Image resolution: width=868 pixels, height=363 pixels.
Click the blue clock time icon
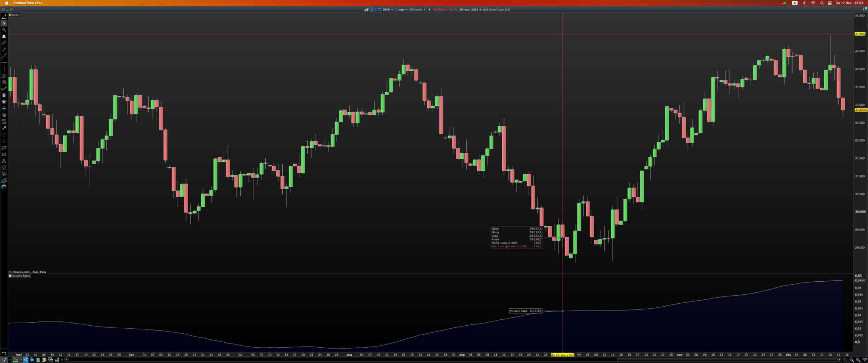pos(375,9)
